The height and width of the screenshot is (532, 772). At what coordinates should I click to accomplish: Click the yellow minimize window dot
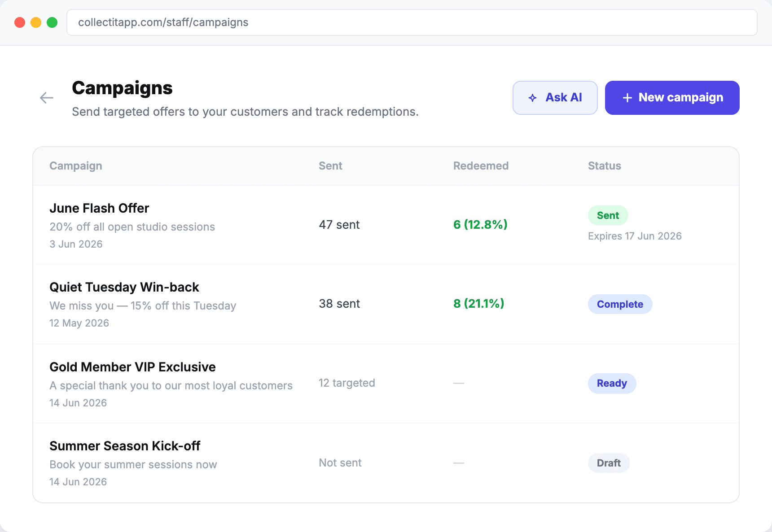(x=36, y=22)
